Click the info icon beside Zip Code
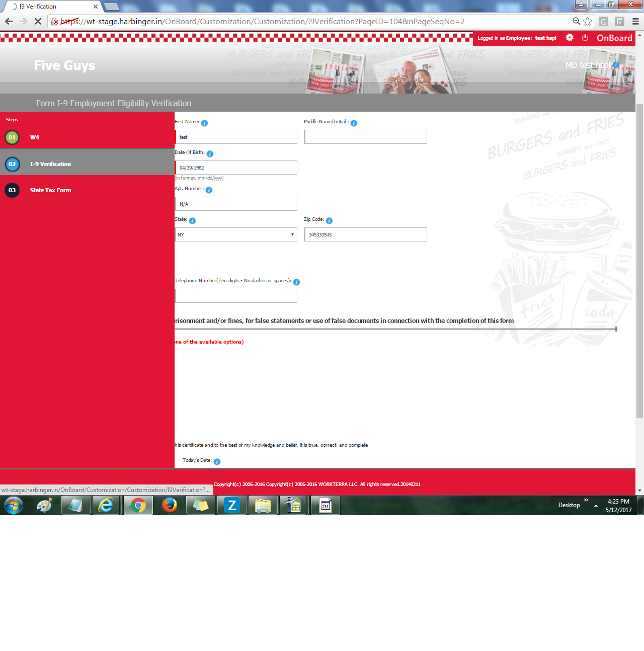644x651 pixels. pyautogui.click(x=329, y=220)
